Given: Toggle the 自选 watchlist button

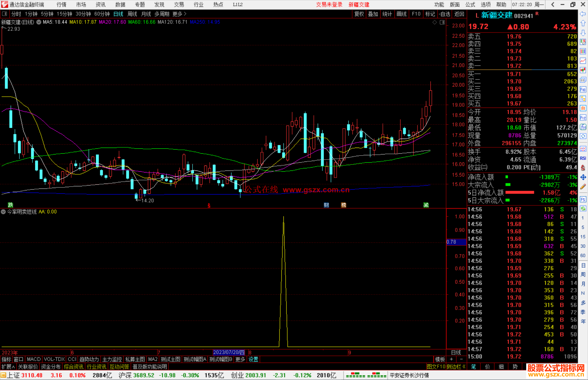Looking at the screenshot, I should click(x=444, y=14).
